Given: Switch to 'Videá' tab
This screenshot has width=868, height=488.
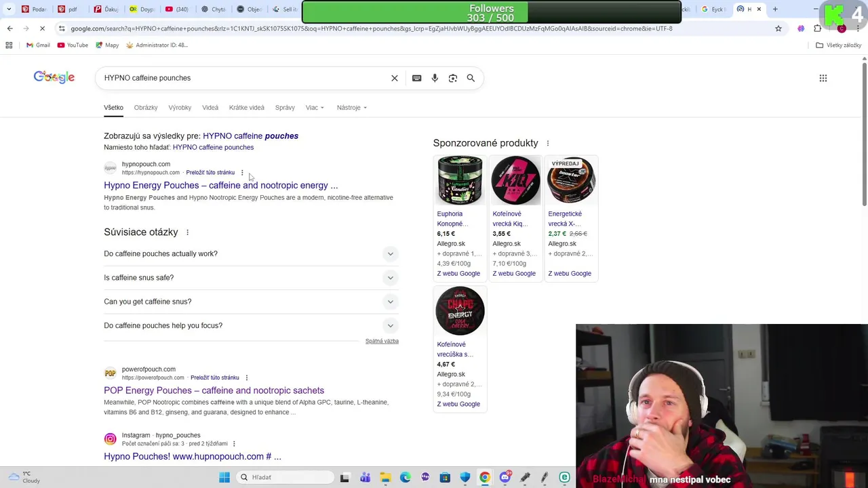Looking at the screenshot, I should click(210, 108).
